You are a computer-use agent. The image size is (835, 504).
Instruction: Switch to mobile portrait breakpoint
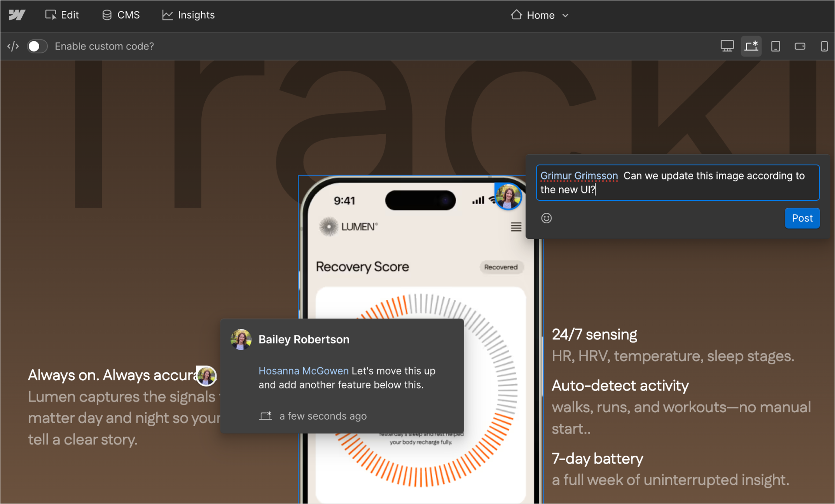pyautogui.click(x=824, y=46)
